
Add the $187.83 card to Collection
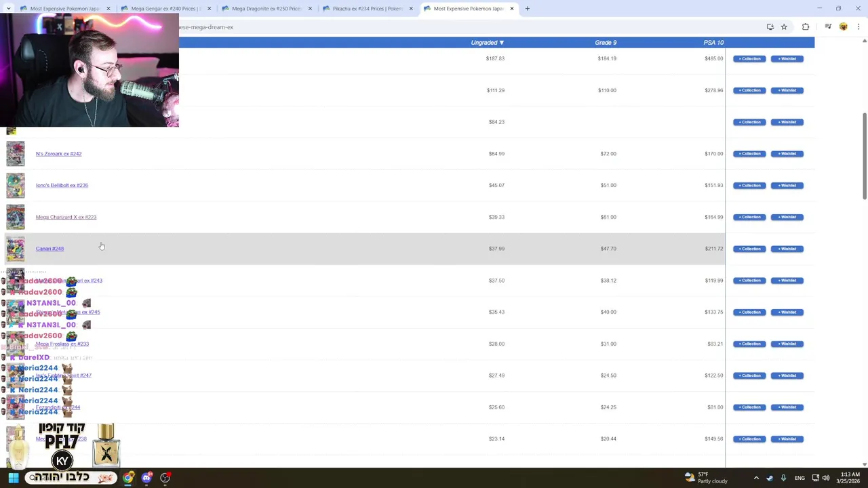point(749,59)
